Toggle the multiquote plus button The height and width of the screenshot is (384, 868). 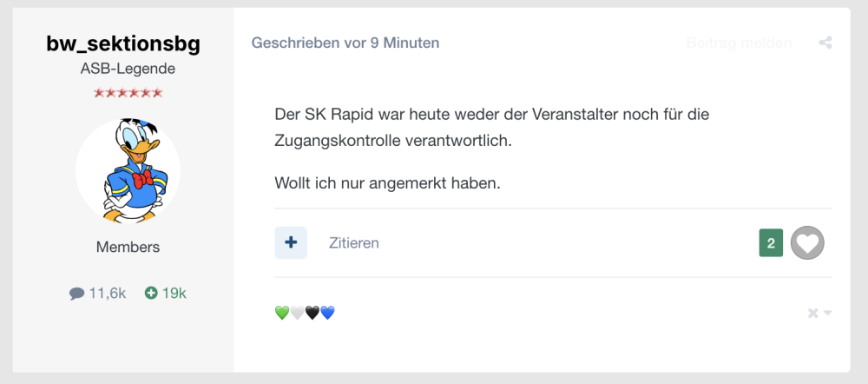pos(291,243)
